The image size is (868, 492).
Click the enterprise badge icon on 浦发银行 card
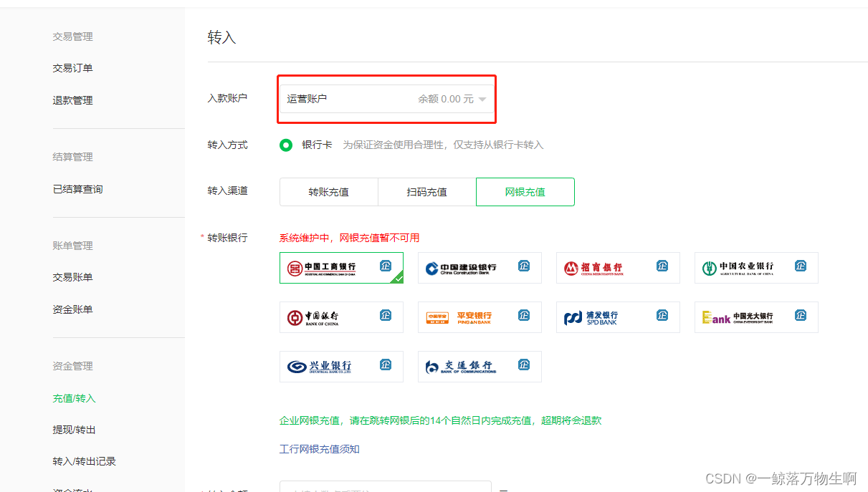click(662, 315)
